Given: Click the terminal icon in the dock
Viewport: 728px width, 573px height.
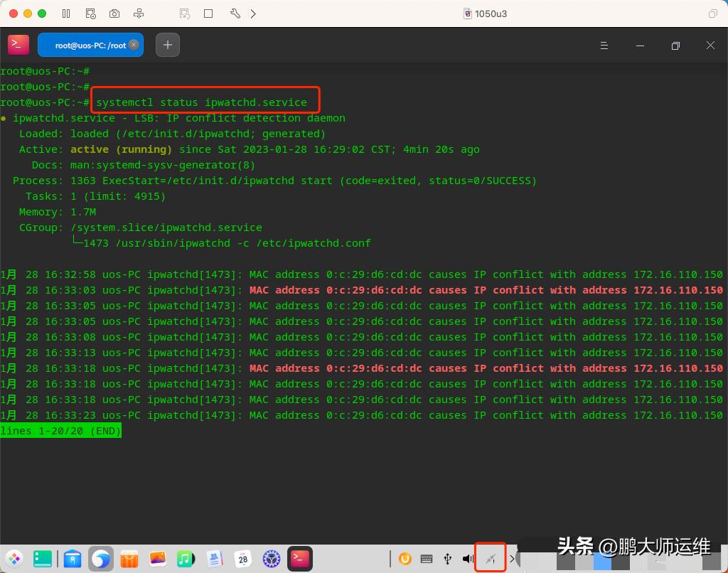Looking at the screenshot, I should point(299,559).
